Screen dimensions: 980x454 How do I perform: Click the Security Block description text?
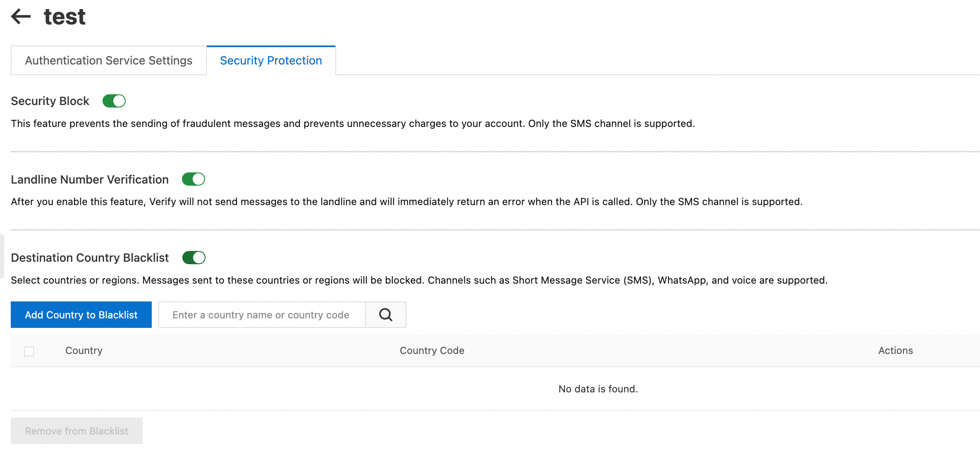352,123
